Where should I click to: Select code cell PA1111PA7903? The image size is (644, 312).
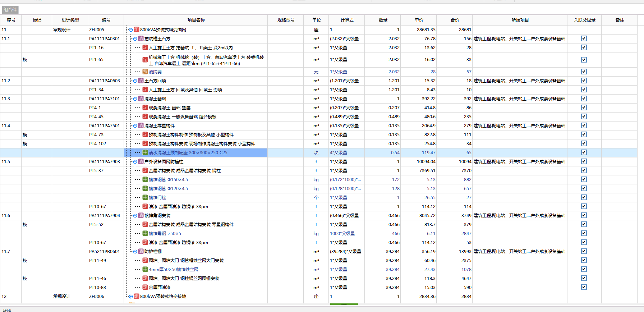[x=106, y=162]
